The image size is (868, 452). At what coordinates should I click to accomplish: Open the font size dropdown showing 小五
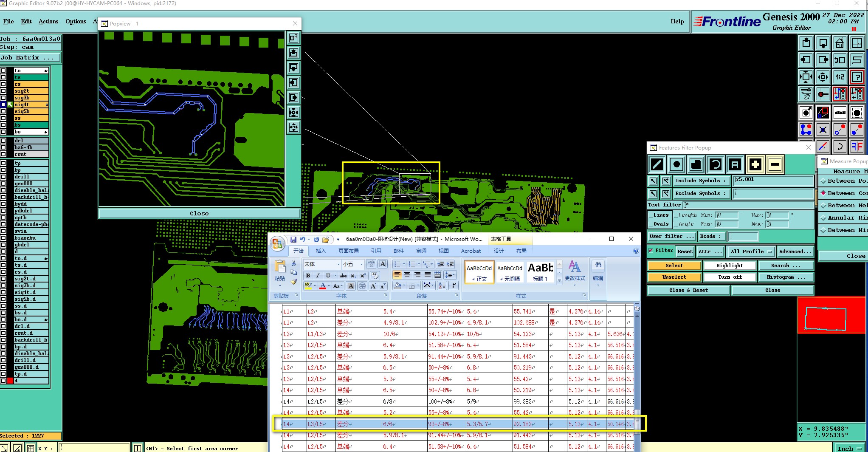click(361, 264)
